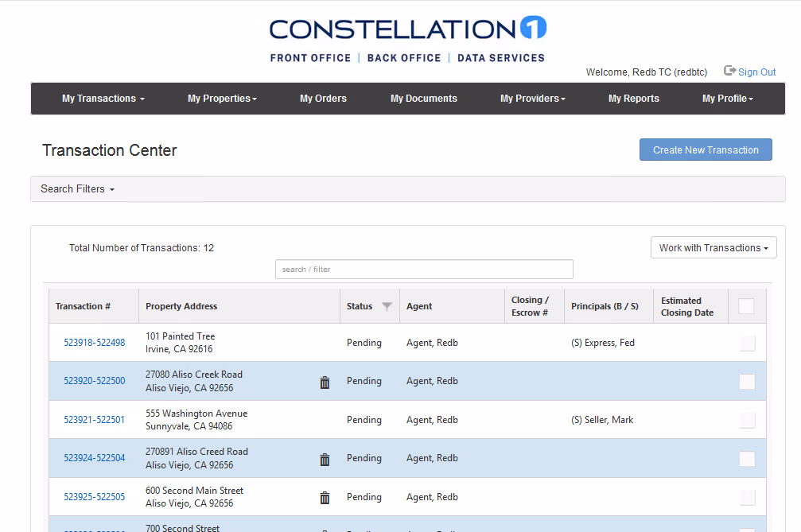Open transaction 523924-522504
This screenshot has width=801, height=532.
click(x=95, y=458)
